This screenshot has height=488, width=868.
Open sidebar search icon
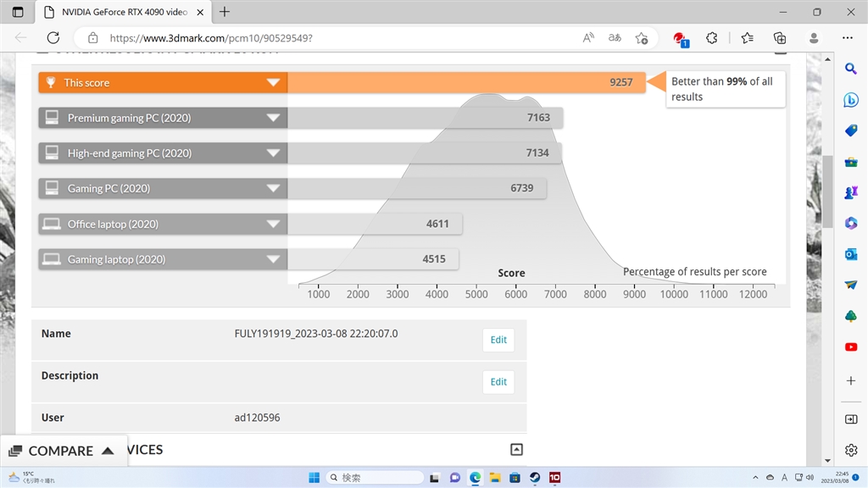(x=851, y=69)
